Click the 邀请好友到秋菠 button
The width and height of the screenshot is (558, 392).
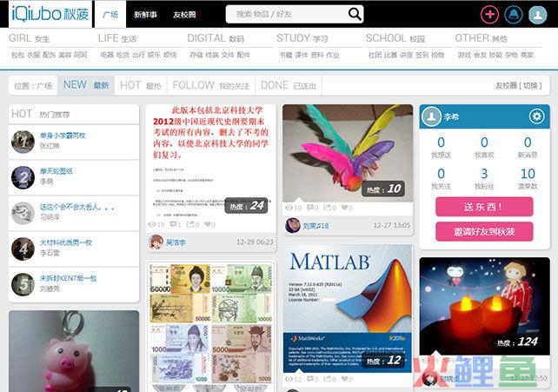tap(484, 231)
